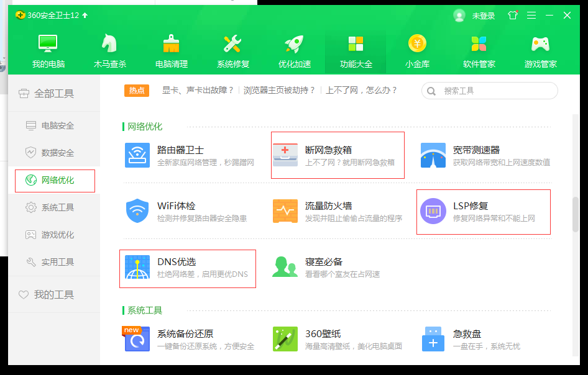Click the vertical scrollbar thumb
Screen dimensions: 588x375
[x=576, y=214]
